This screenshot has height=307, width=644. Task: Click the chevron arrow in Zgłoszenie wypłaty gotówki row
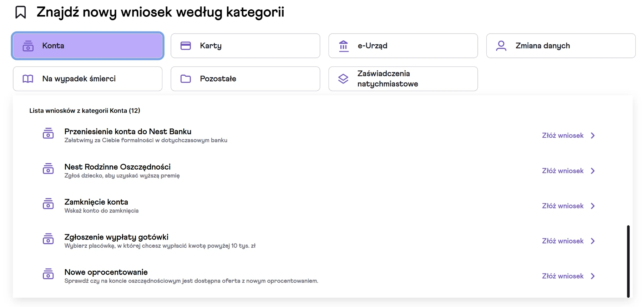593,241
